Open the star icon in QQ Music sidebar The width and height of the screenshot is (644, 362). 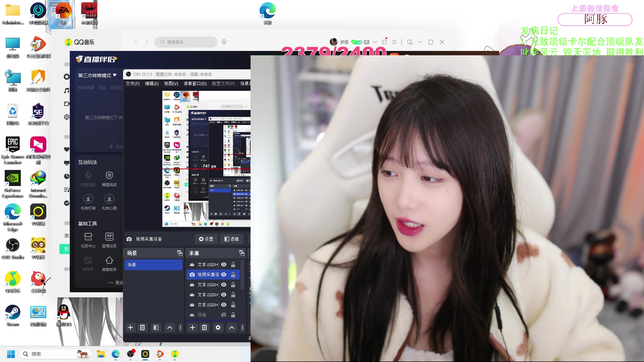pos(66,77)
